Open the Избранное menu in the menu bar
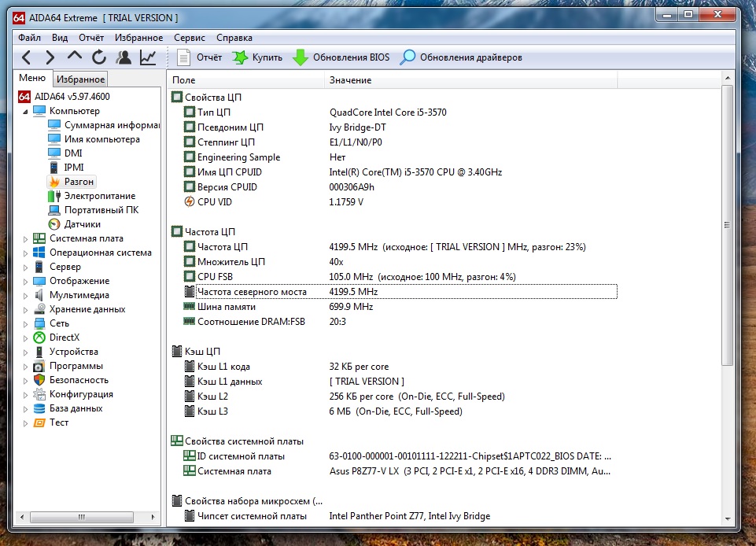 (138, 37)
